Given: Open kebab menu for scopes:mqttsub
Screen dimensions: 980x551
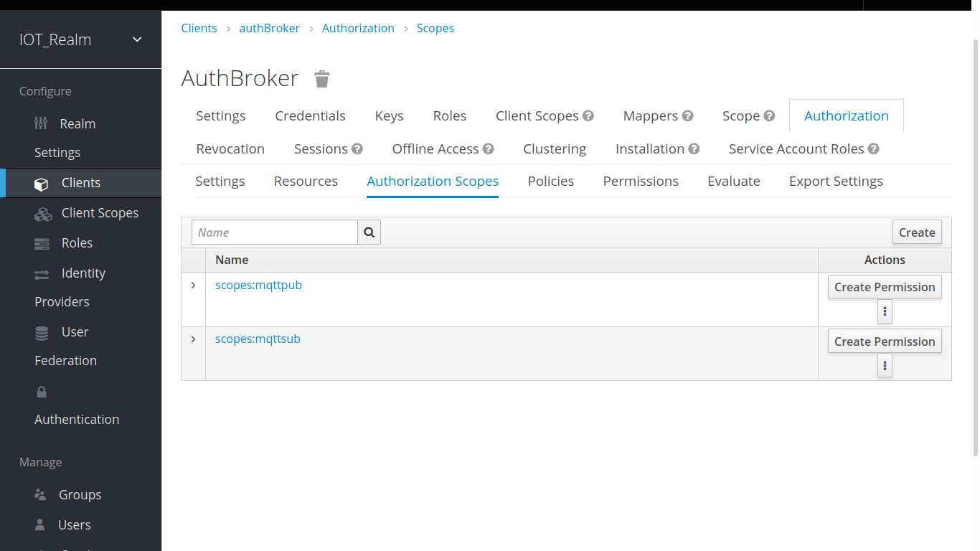Looking at the screenshot, I should (885, 366).
